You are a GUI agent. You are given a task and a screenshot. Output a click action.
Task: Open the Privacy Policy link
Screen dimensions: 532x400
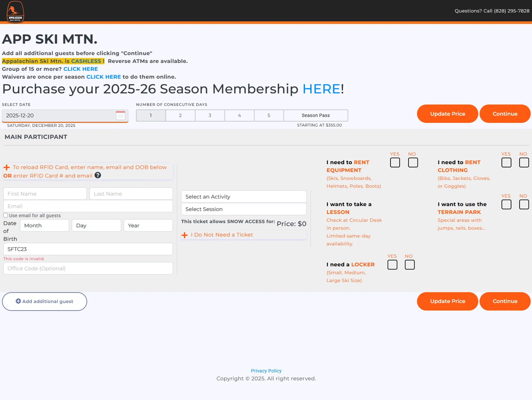(266, 371)
